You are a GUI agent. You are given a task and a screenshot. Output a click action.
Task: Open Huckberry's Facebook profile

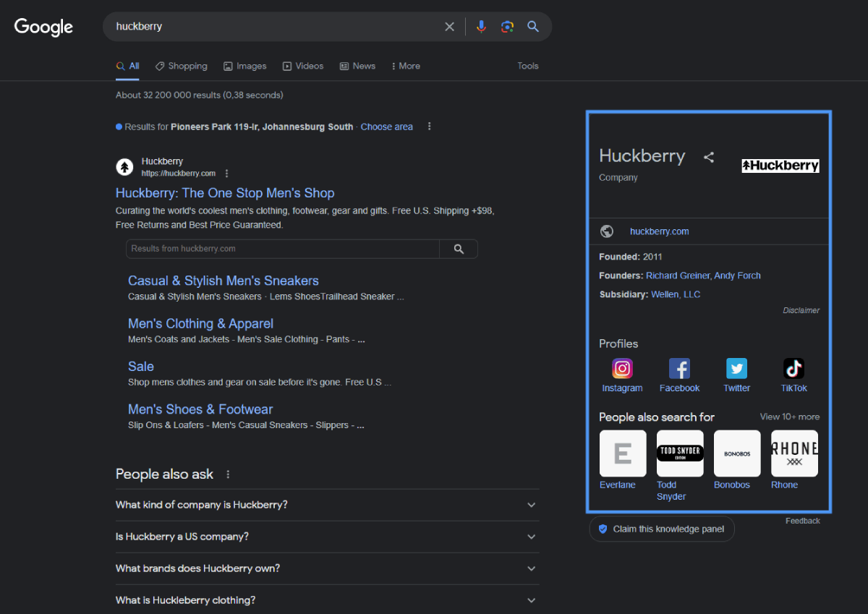[679, 370]
